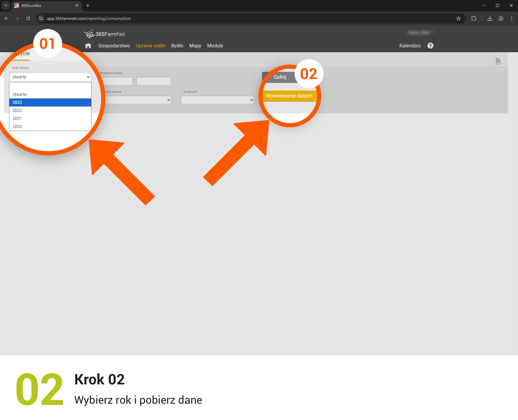Open the browser extensions puzzle icon
This screenshot has width=518, height=420.
(474, 18)
